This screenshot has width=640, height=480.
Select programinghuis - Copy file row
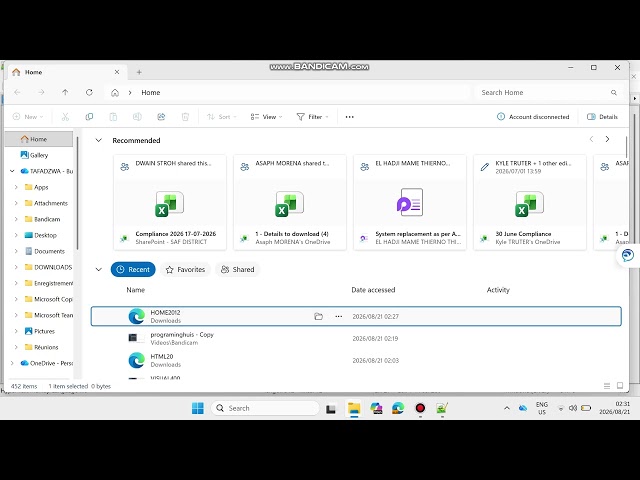click(356, 338)
